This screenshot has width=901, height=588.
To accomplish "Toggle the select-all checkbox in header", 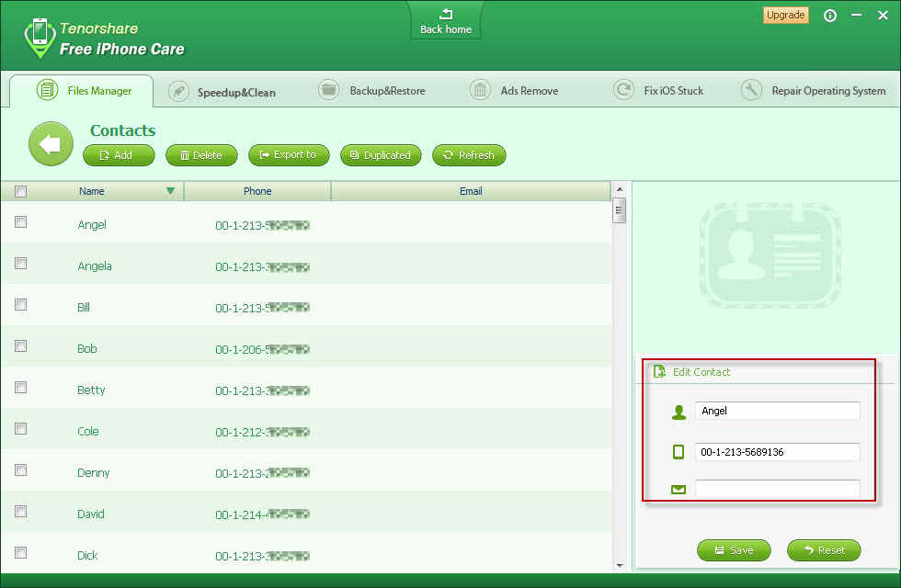I will pyautogui.click(x=20, y=192).
